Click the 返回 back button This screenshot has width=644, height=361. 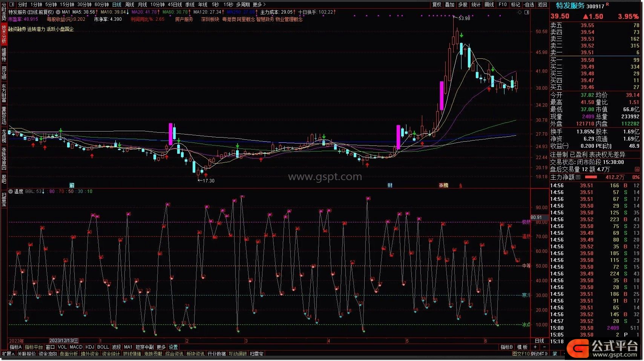click(542, 5)
